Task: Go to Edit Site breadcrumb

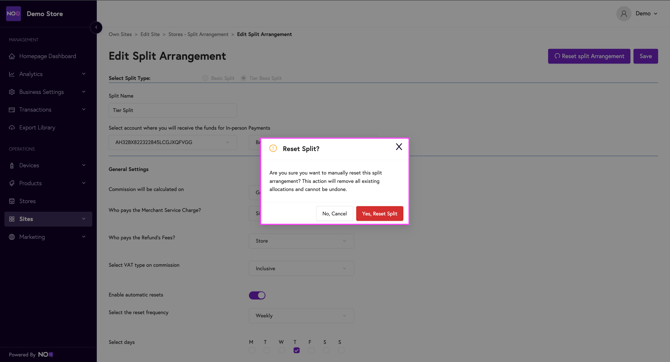Action: [150, 34]
